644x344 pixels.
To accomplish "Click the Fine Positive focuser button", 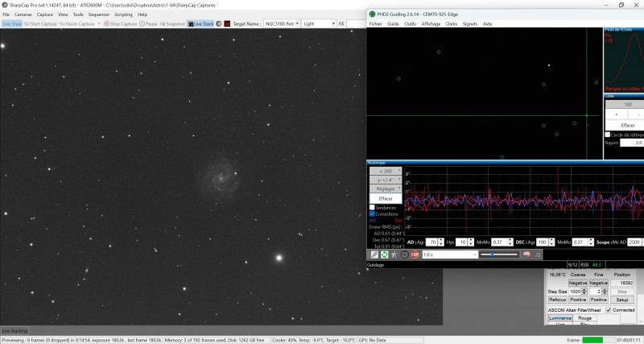I will pos(598,300).
